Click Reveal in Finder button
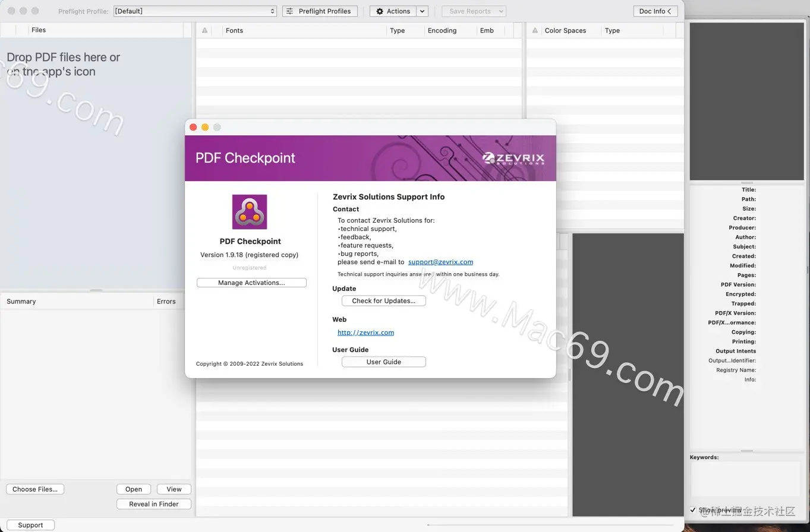This screenshot has width=810, height=532. (154, 504)
